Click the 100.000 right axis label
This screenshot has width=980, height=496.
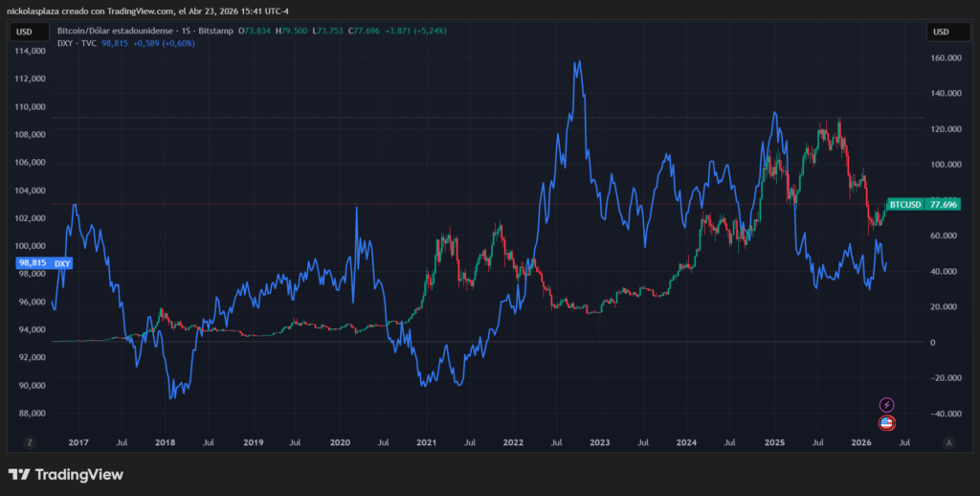(947, 165)
